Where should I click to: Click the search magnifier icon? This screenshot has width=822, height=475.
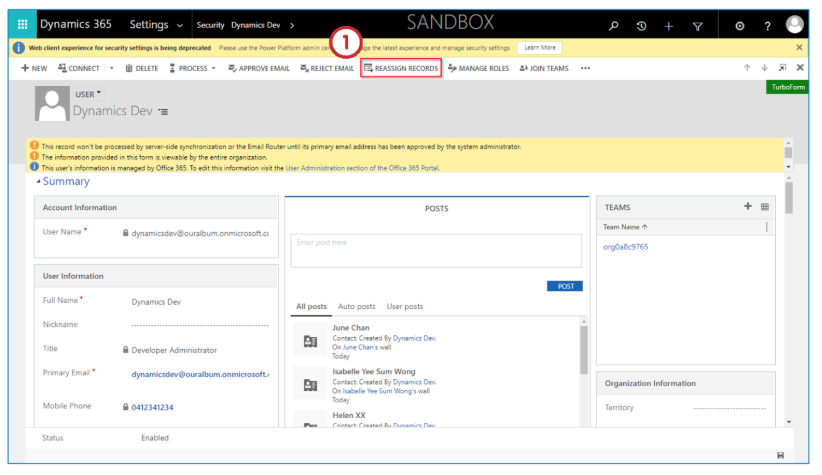[613, 25]
